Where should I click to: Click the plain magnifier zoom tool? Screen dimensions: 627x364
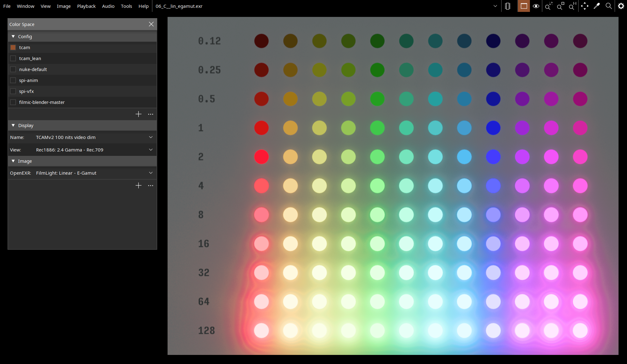tap(609, 6)
